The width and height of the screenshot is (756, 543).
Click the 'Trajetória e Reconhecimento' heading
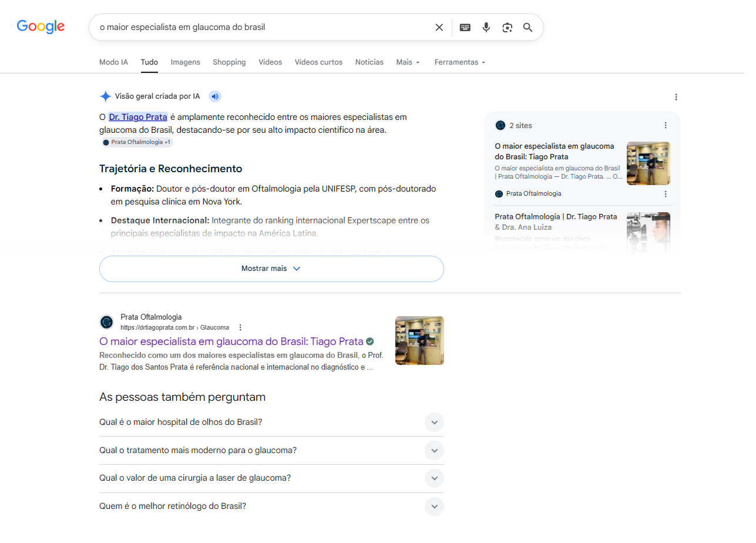[x=171, y=169]
